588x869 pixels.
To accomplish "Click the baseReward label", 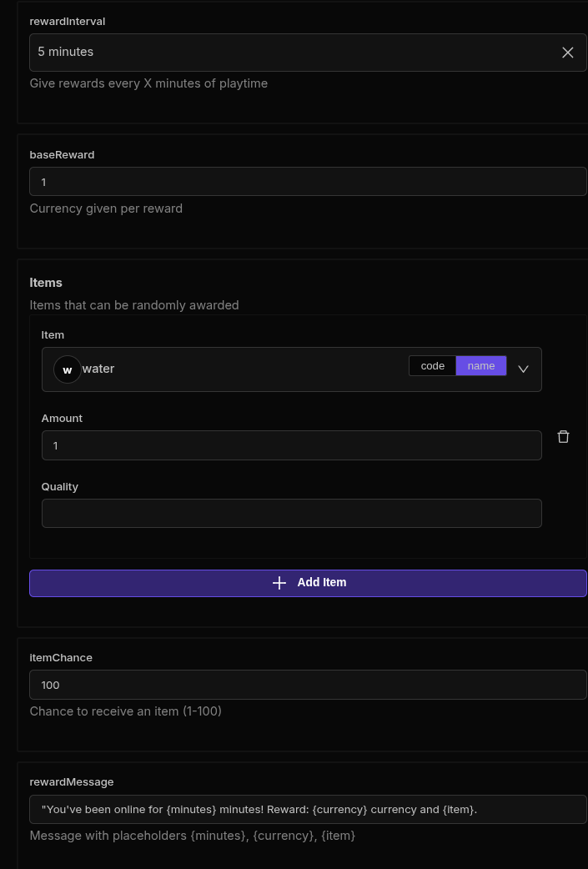I will pos(62,155).
